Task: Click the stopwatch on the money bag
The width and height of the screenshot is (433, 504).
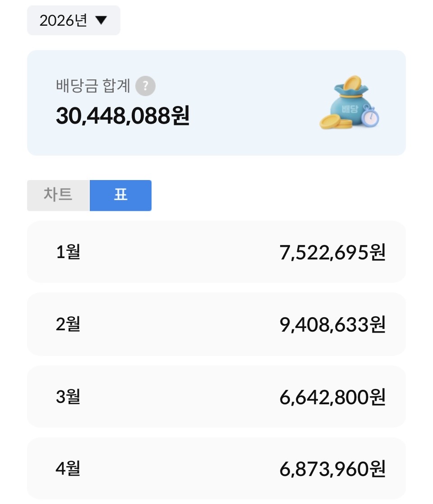Action: [370, 116]
